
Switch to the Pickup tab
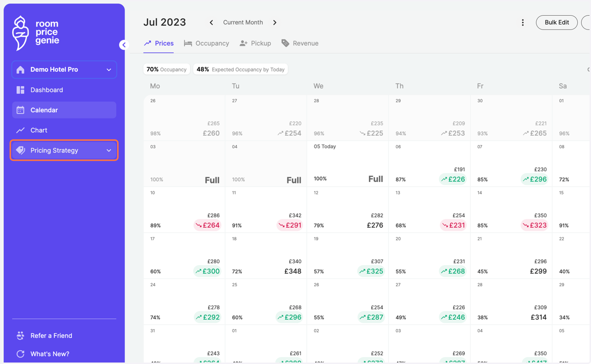255,43
